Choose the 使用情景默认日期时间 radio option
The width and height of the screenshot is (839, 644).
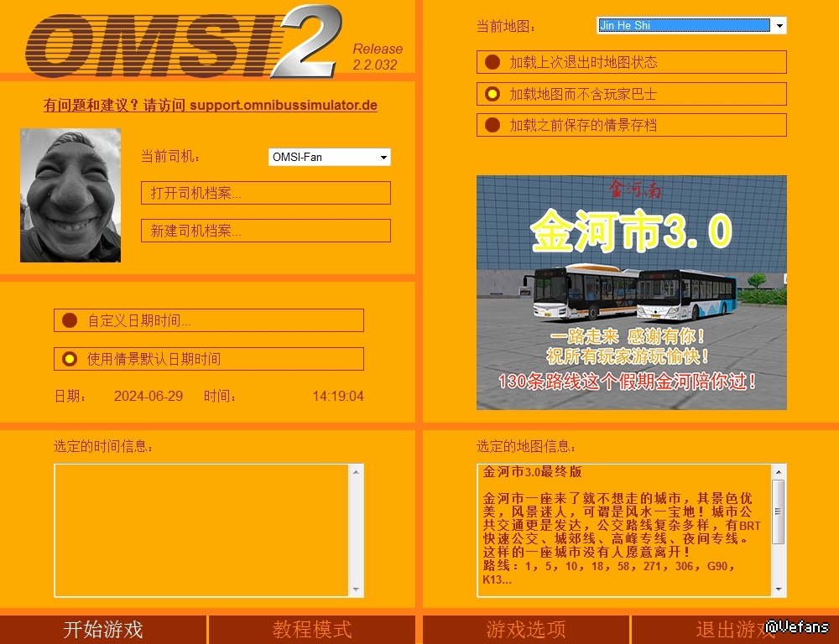coord(209,359)
